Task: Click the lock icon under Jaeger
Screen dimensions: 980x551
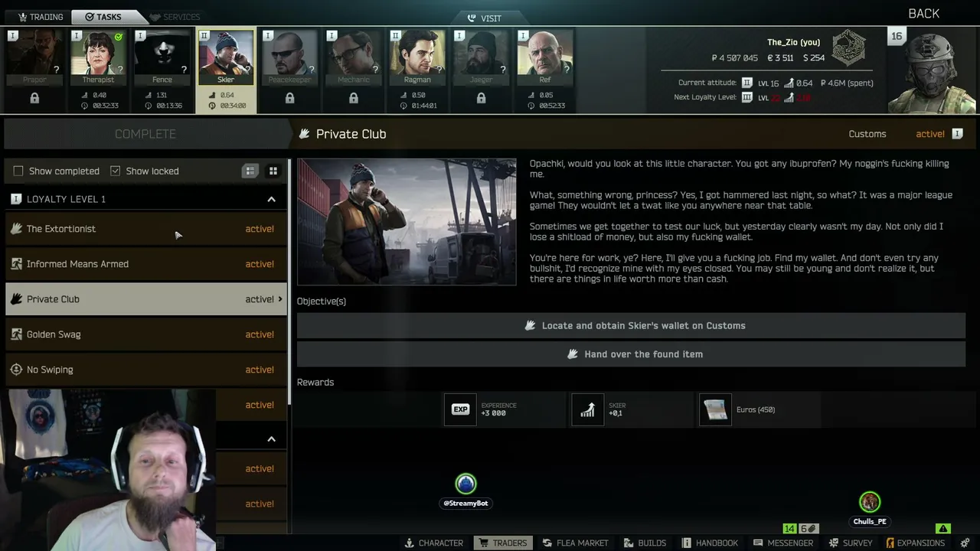Action: [481, 98]
